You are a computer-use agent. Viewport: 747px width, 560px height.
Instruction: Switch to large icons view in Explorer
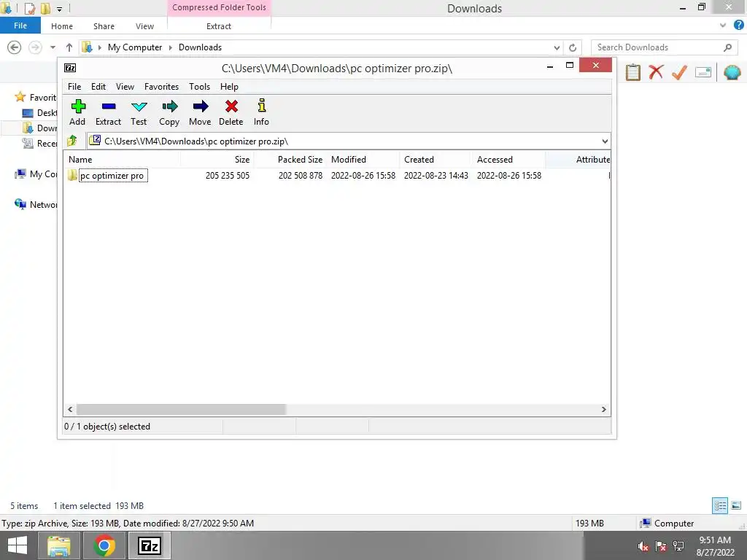tap(736, 505)
